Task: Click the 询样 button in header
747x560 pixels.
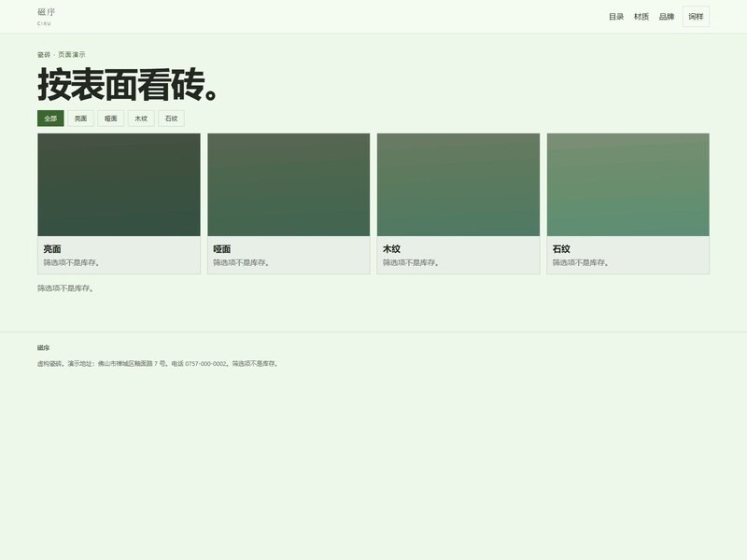Action: point(696,17)
